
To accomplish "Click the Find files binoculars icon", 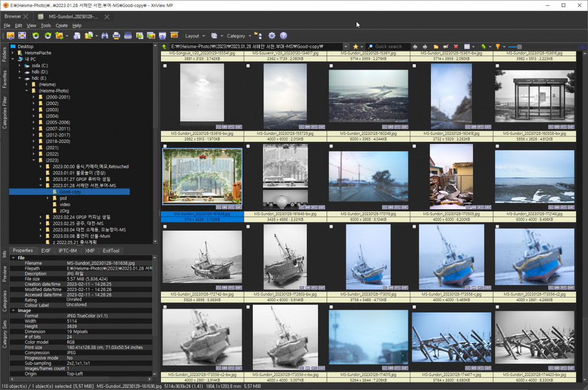I will coord(105,36).
